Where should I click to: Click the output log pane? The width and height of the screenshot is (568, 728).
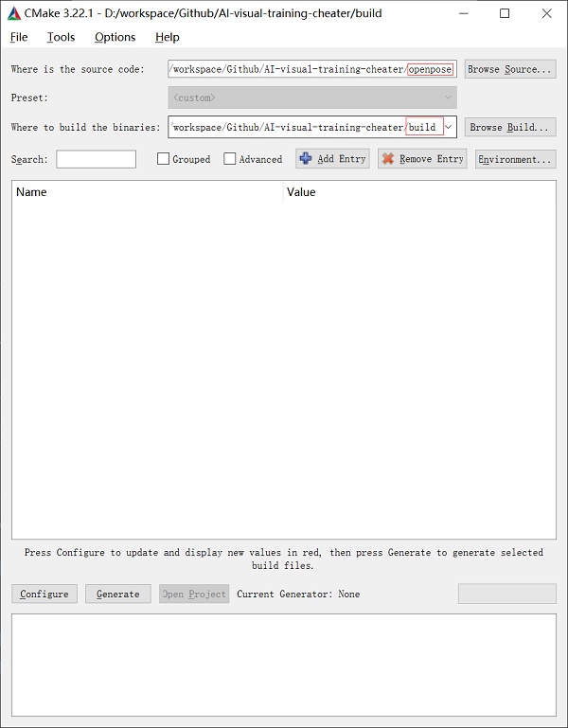[x=284, y=665]
